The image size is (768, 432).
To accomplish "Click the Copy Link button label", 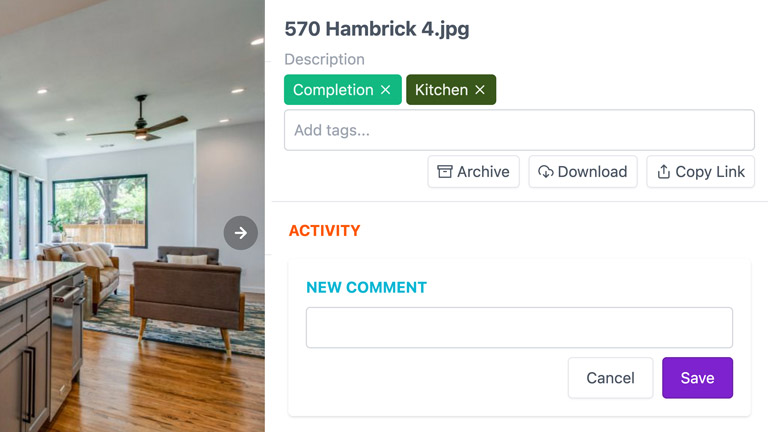I will coord(710,171).
